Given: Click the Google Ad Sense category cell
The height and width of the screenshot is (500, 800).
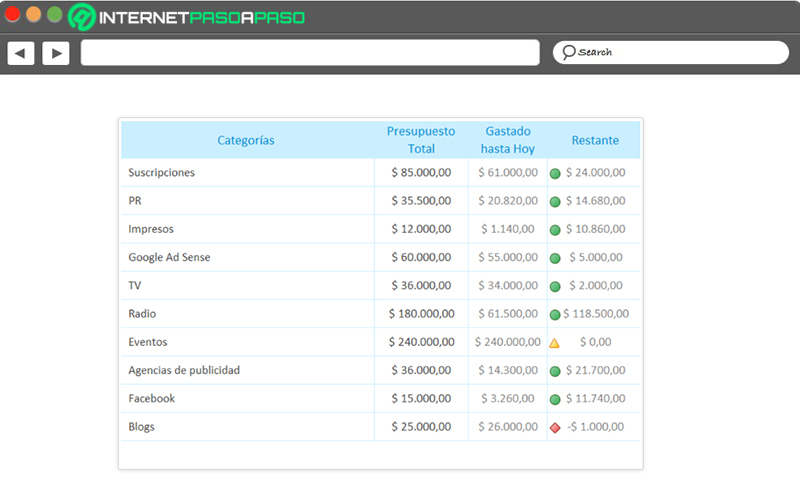Looking at the screenshot, I should click(x=247, y=257).
